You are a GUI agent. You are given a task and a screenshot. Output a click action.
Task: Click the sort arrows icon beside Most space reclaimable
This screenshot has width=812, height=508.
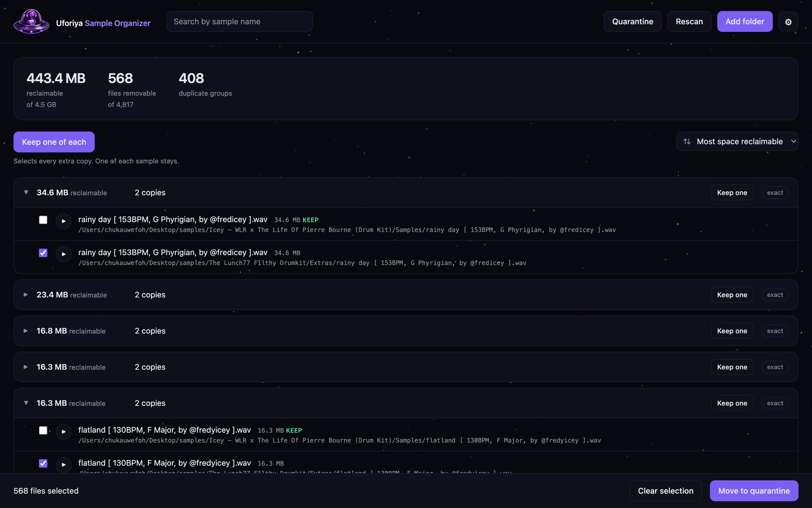pyautogui.click(x=687, y=141)
